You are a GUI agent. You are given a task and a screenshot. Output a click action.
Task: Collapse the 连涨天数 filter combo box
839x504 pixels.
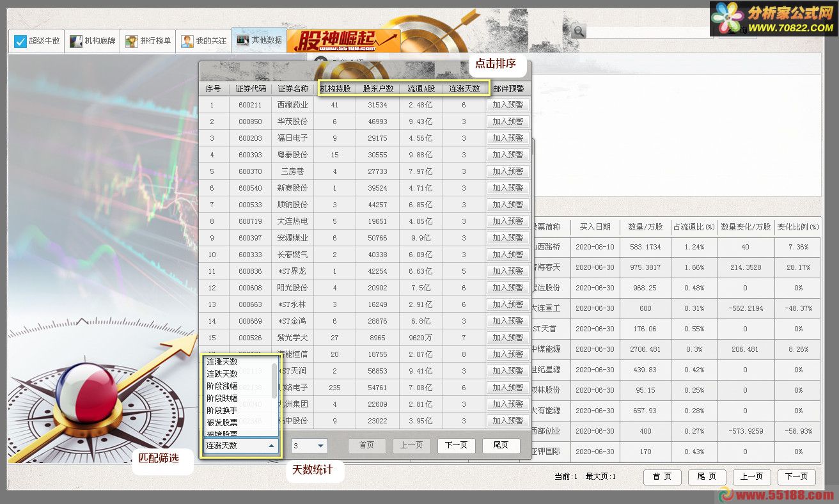[271, 446]
